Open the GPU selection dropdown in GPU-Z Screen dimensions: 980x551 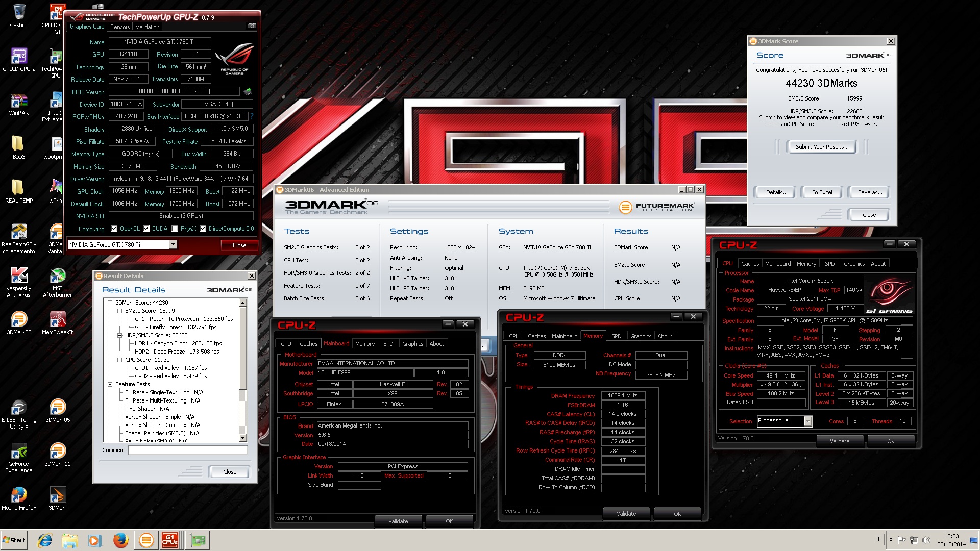coord(173,245)
